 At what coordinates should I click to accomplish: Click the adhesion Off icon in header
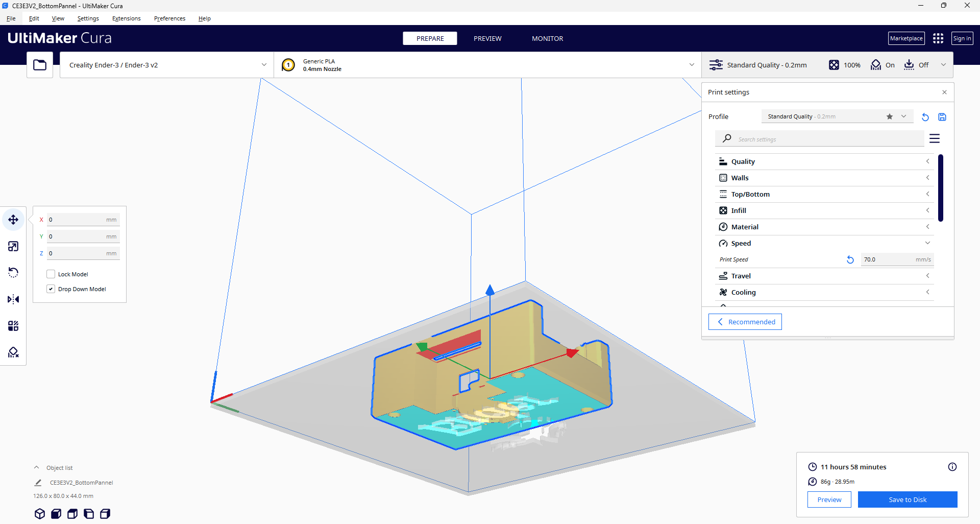click(x=909, y=65)
